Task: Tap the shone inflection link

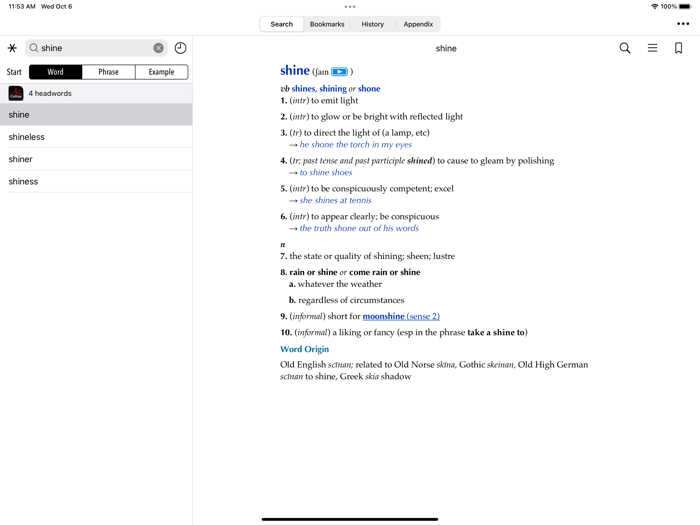Action: pos(369,88)
